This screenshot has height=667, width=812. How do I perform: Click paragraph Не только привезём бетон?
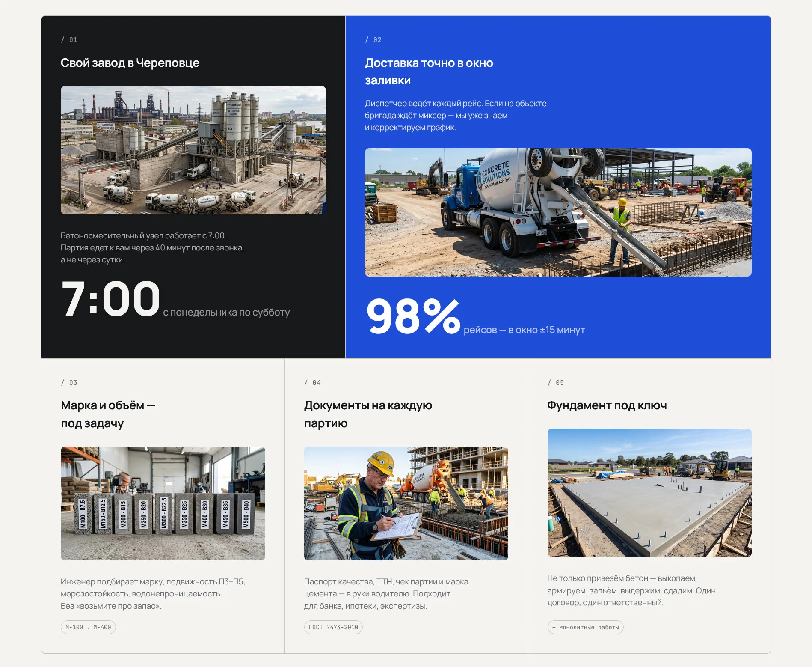point(631,590)
